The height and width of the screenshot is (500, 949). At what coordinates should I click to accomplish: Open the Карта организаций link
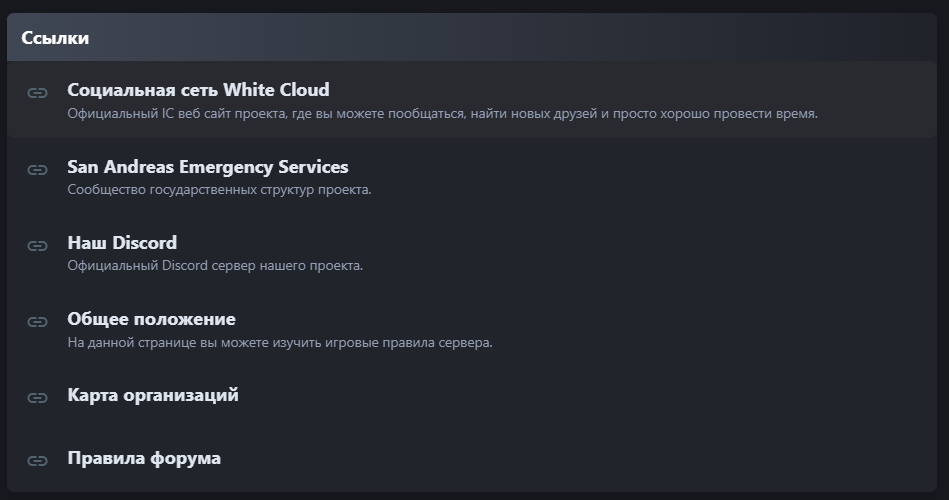tap(153, 395)
